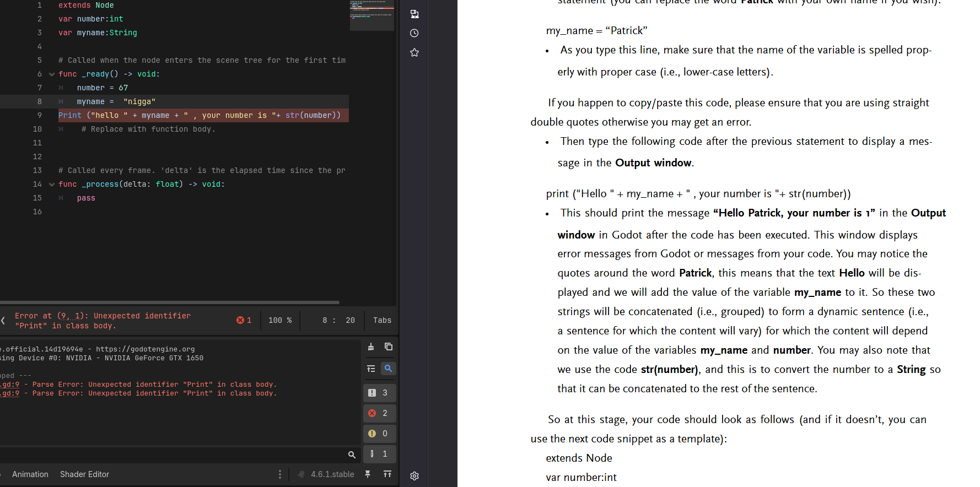Screen dimensions: 980x487
Task: Click the .gd:9 link in first parse error
Action: tap(10, 385)
